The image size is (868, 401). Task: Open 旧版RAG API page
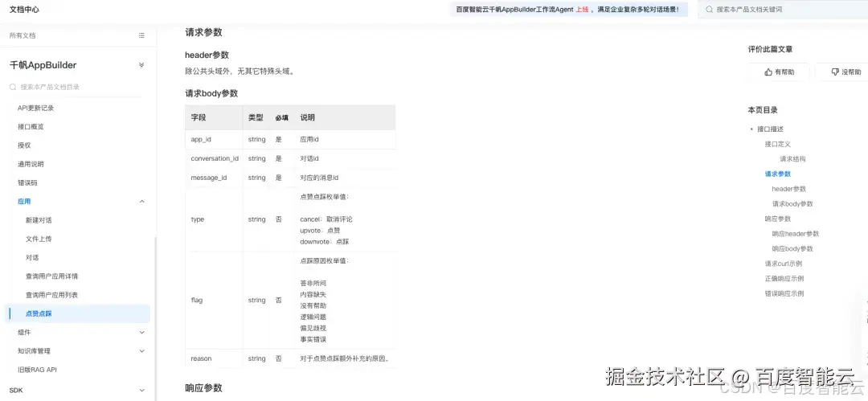[37, 370]
